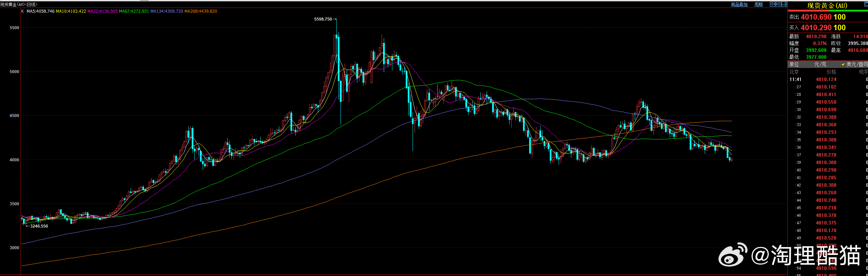Click the MA5:4058.746 indicator label
Viewport: 868px width, 276px height.
click(40, 11)
